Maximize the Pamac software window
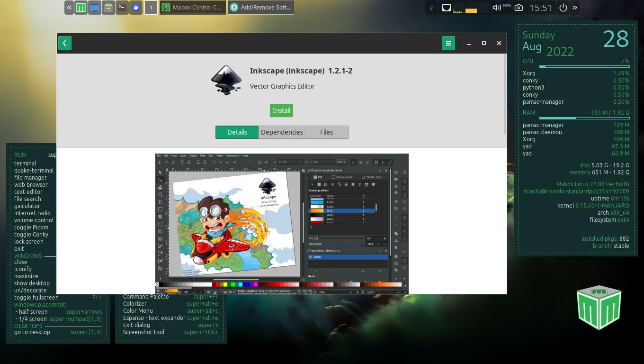 [x=483, y=43]
